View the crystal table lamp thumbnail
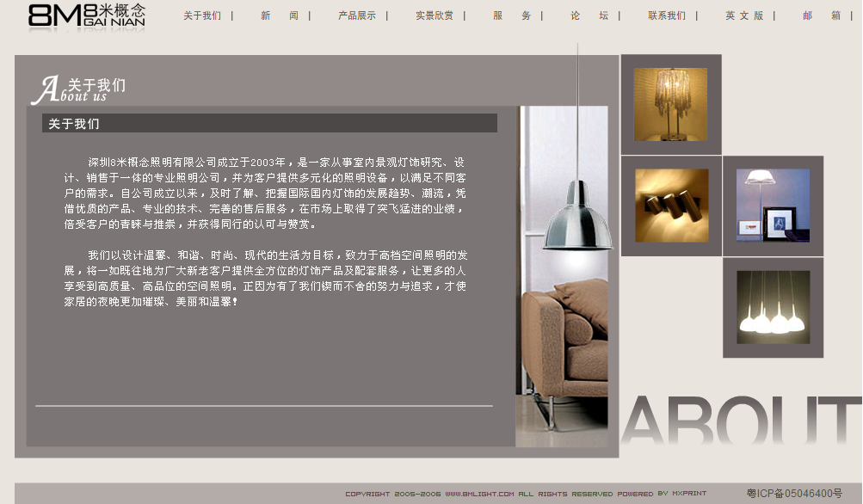863x504 pixels. (x=670, y=104)
